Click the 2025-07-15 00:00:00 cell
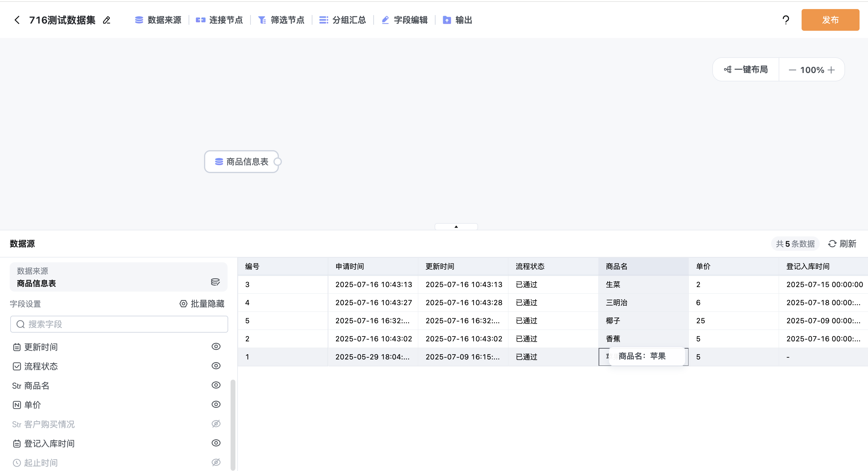 point(824,284)
